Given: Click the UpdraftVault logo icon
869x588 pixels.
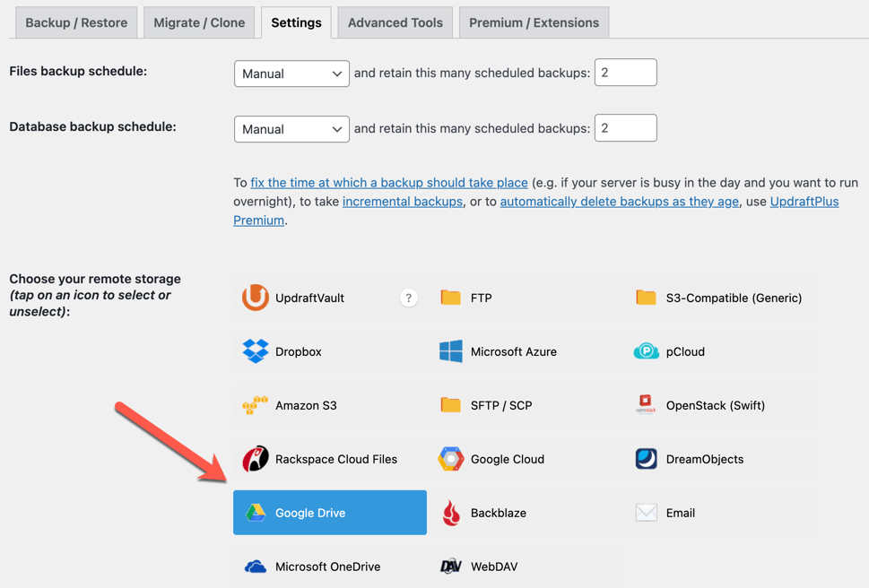Looking at the screenshot, I should pos(256,298).
